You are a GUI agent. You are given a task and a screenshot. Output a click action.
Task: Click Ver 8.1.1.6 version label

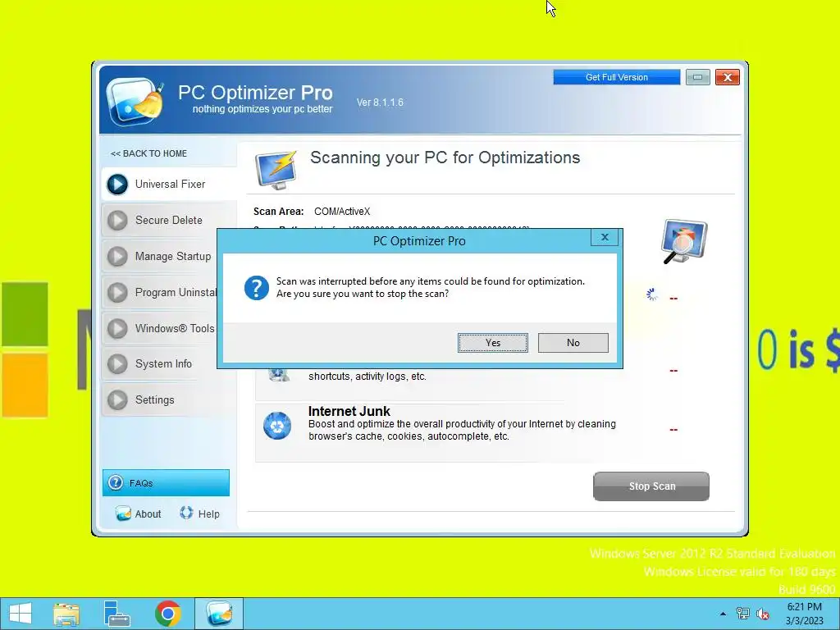(x=380, y=103)
